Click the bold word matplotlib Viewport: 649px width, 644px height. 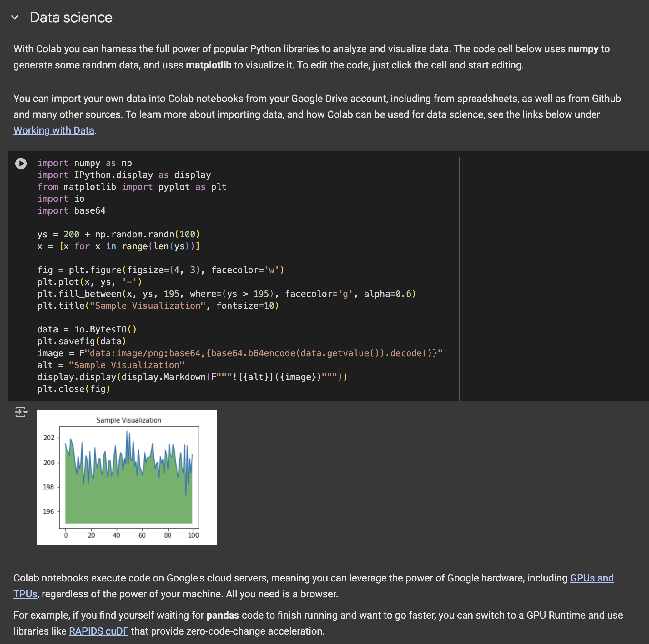[x=209, y=65]
